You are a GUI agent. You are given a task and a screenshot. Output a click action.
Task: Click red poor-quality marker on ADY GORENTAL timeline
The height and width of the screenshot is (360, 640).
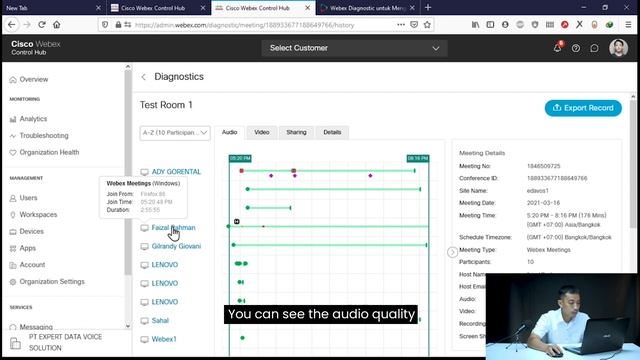242,171
